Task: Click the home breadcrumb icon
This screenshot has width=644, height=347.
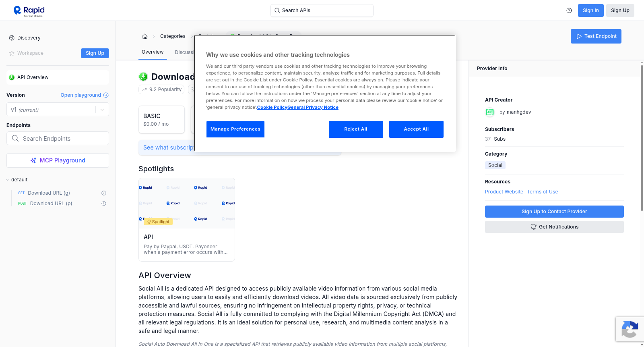Action: 145,36
